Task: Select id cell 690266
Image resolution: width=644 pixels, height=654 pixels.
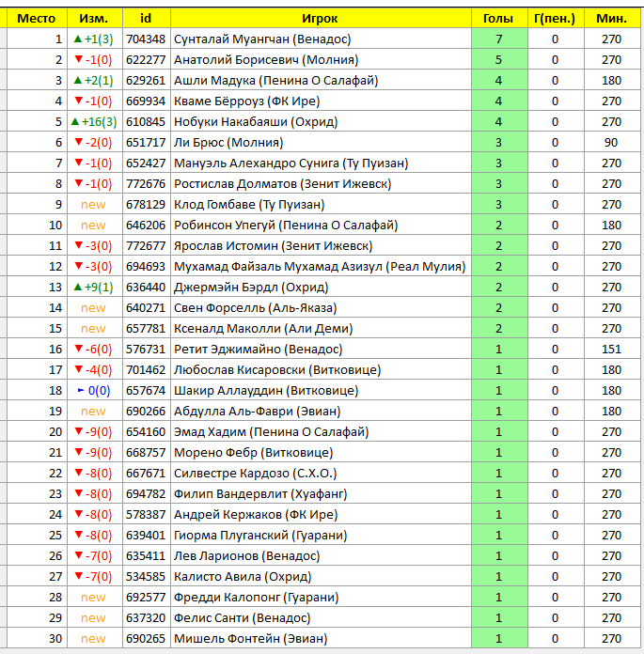Action: 146,412
